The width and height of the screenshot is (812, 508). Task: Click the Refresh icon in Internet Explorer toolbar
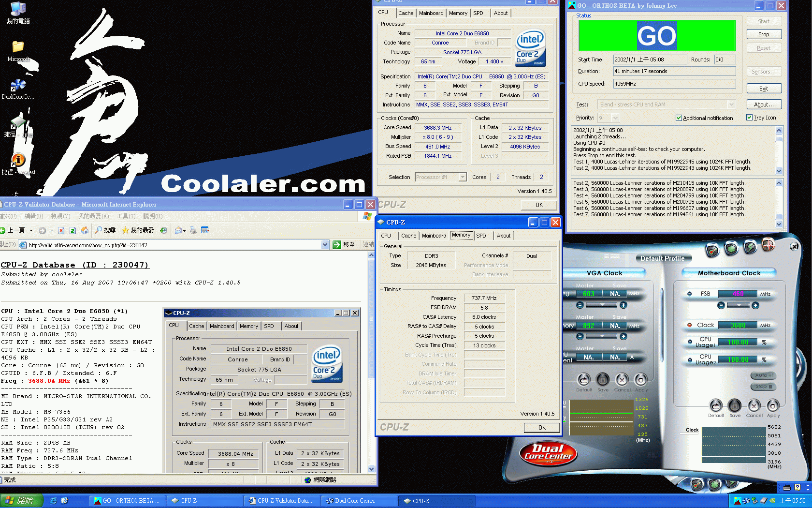[72, 230]
